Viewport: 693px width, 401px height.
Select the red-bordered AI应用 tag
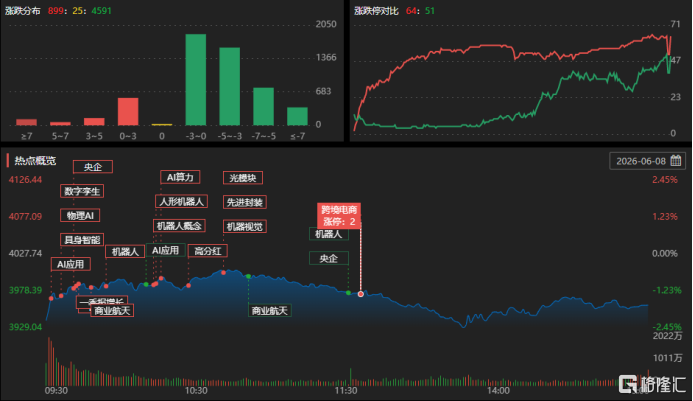tap(71, 264)
